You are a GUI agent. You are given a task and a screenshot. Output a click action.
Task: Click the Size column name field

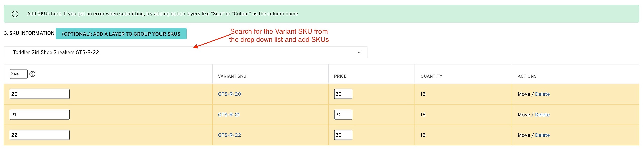(18, 74)
